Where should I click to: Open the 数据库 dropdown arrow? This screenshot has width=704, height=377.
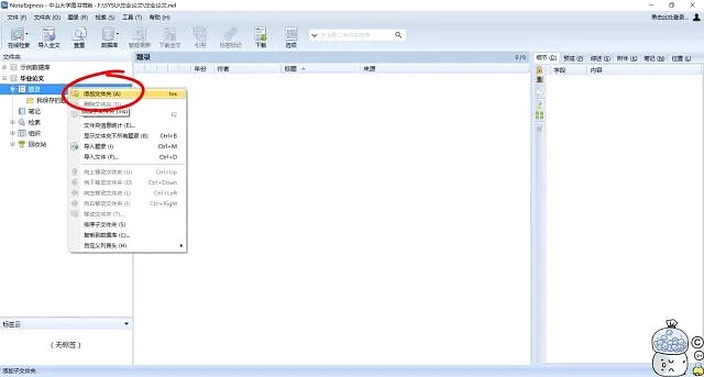pos(118,34)
